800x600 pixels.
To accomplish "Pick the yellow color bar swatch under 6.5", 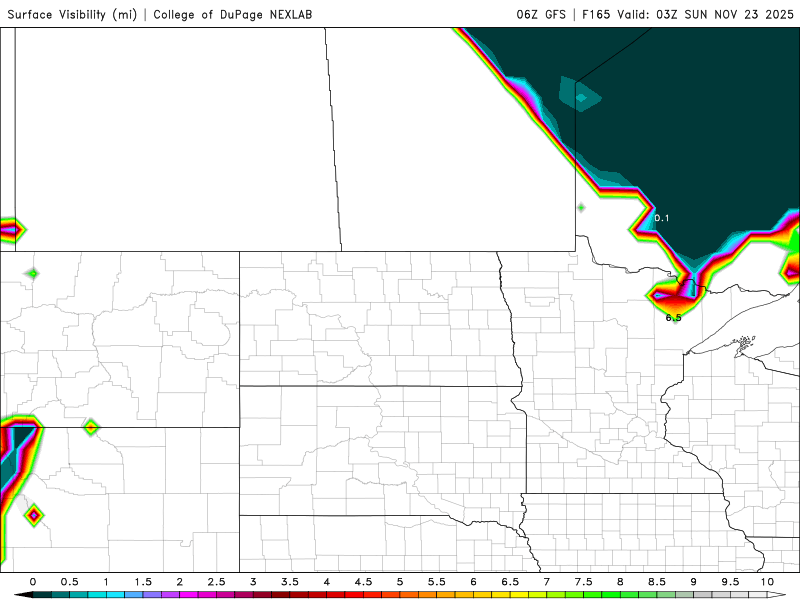I will [519, 595].
